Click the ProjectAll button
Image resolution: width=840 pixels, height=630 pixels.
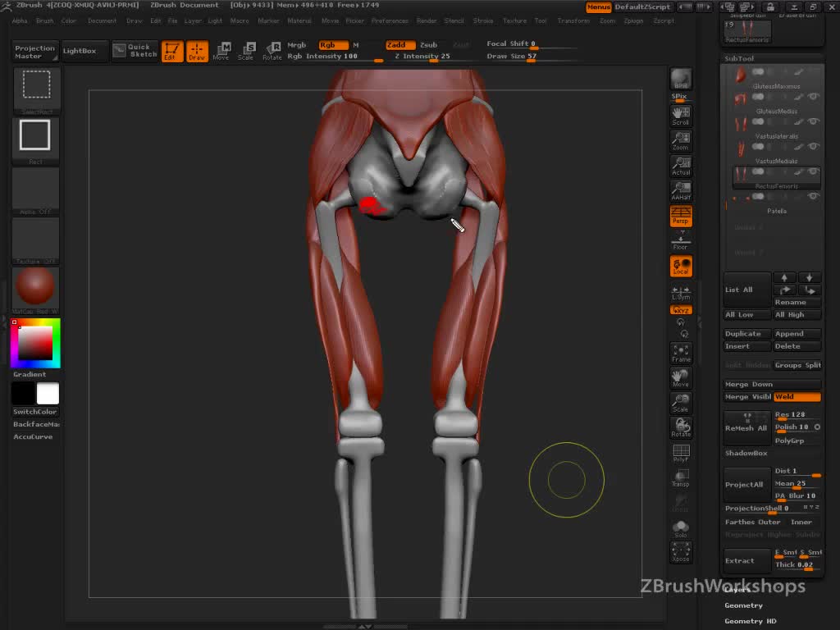coord(747,485)
